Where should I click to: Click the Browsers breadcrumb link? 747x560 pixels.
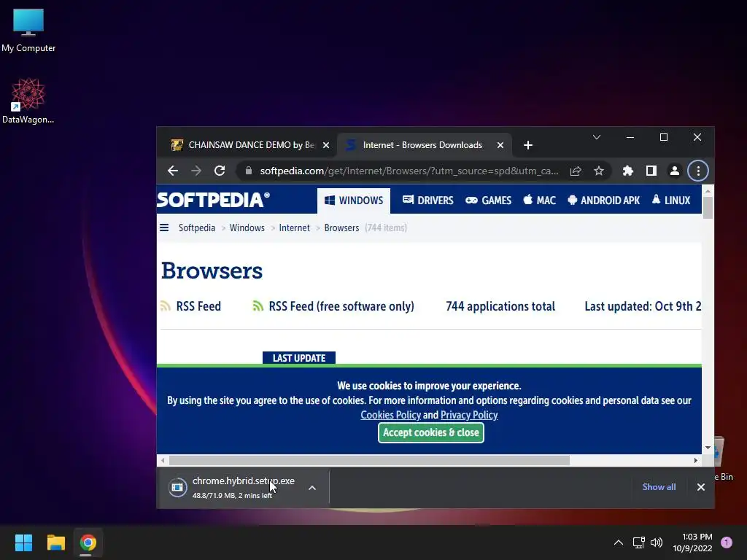coord(341,228)
